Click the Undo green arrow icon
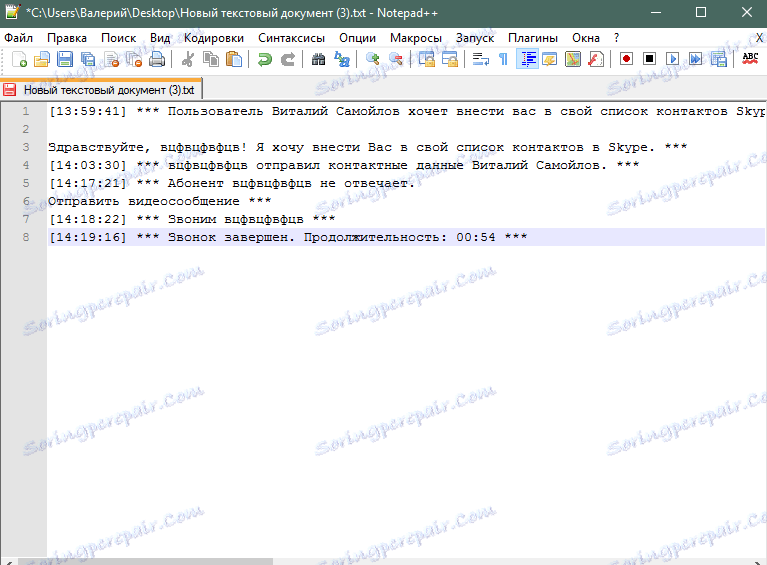The width and height of the screenshot is (767, 565). 265,60
